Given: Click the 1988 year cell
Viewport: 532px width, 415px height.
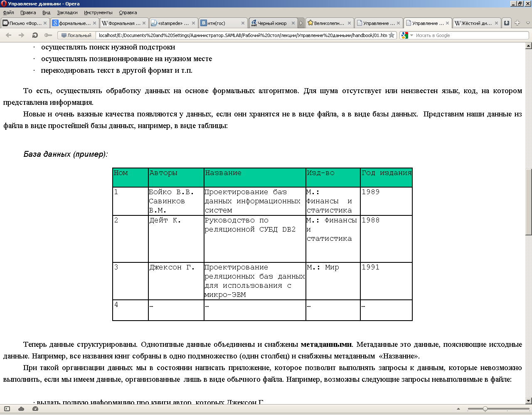Looking at the screenshot, I should coord(386,239).
